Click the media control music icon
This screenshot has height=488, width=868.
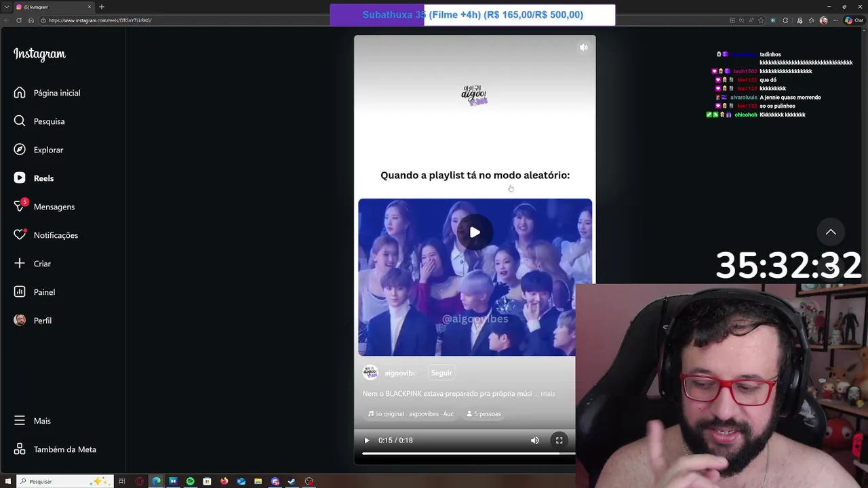click(800, 20)
